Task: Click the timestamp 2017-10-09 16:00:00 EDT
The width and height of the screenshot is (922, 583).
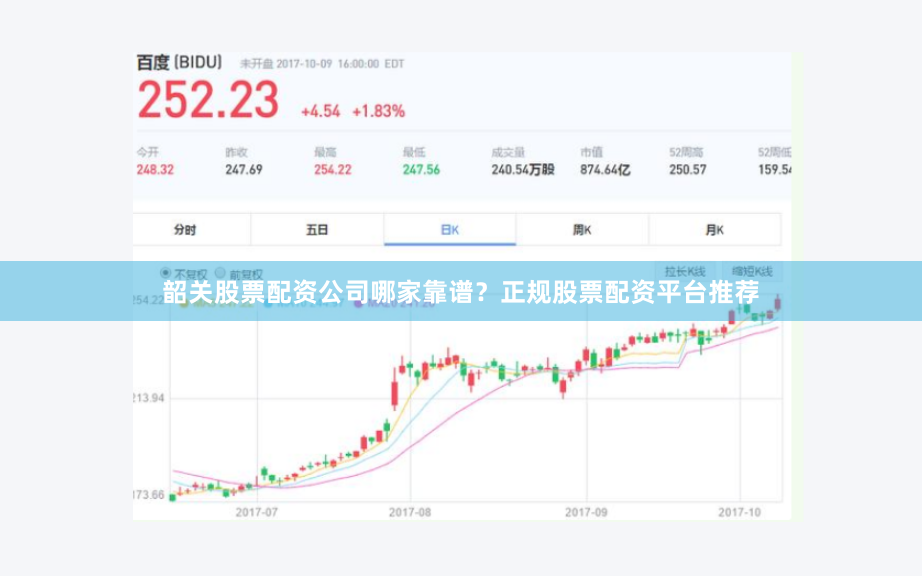Action: 340,64
